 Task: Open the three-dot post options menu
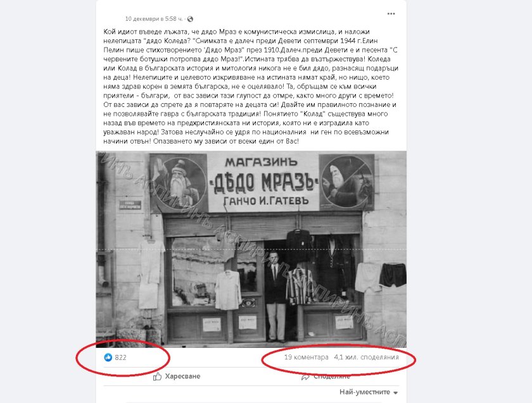[391, 14]
